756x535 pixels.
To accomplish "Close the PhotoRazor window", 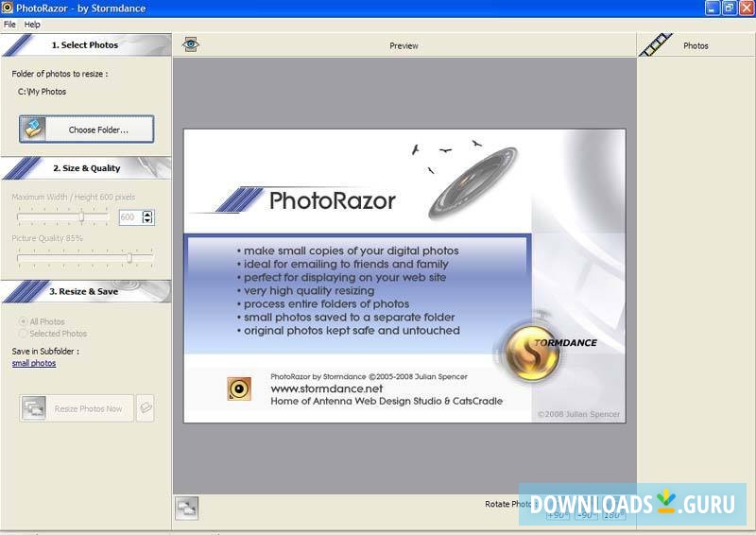I will tap(747, 8).
